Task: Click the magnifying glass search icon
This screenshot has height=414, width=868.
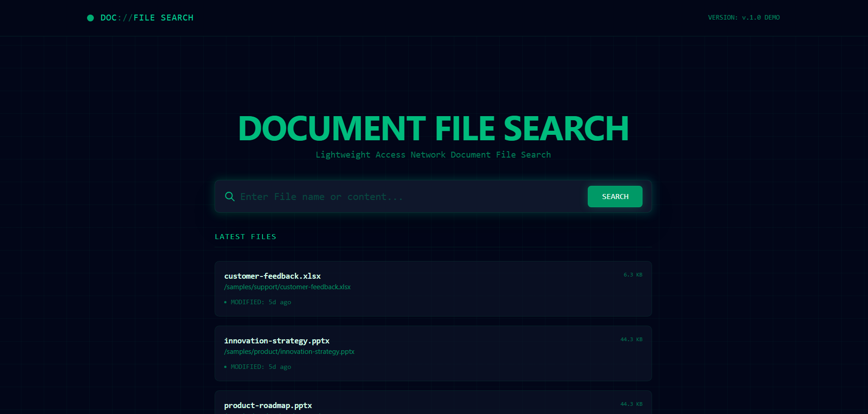Action: [230, 196]
